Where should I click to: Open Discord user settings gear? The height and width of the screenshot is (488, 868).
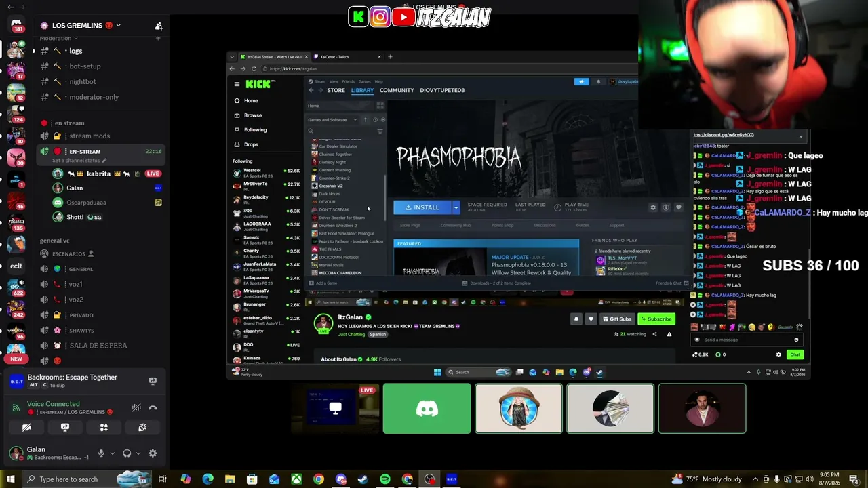[153, 453]
